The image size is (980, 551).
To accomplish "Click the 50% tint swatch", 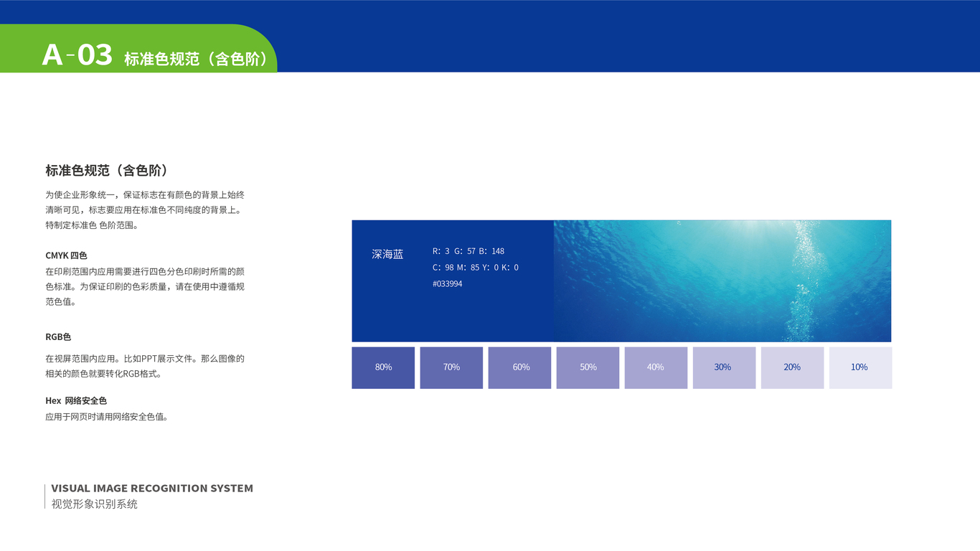I will (x=588, y=368).
